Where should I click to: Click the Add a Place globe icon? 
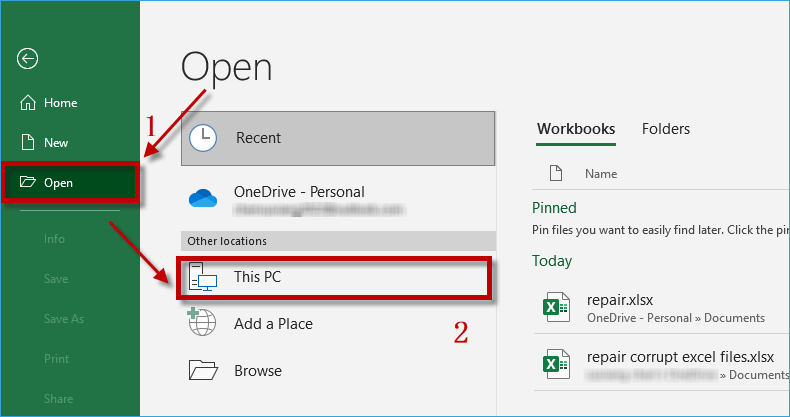tap(202, 322)
